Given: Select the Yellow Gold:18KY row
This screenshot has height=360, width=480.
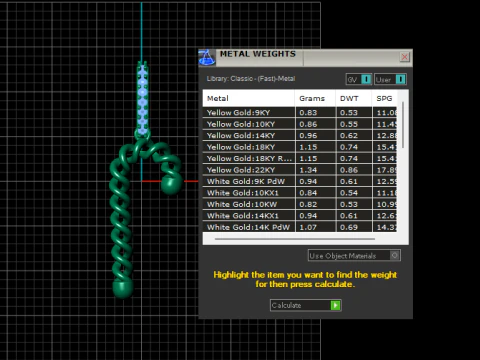Looking at the screenshot, I should [x=300, y=147].
